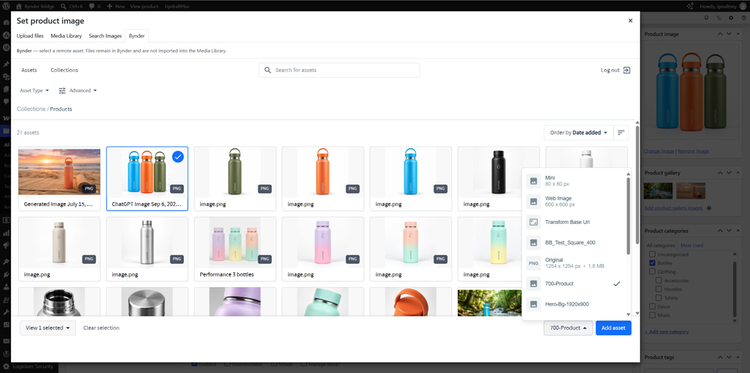Check the Decor category checkbox
The image size is (750, 373).
(x=652, y=307)
